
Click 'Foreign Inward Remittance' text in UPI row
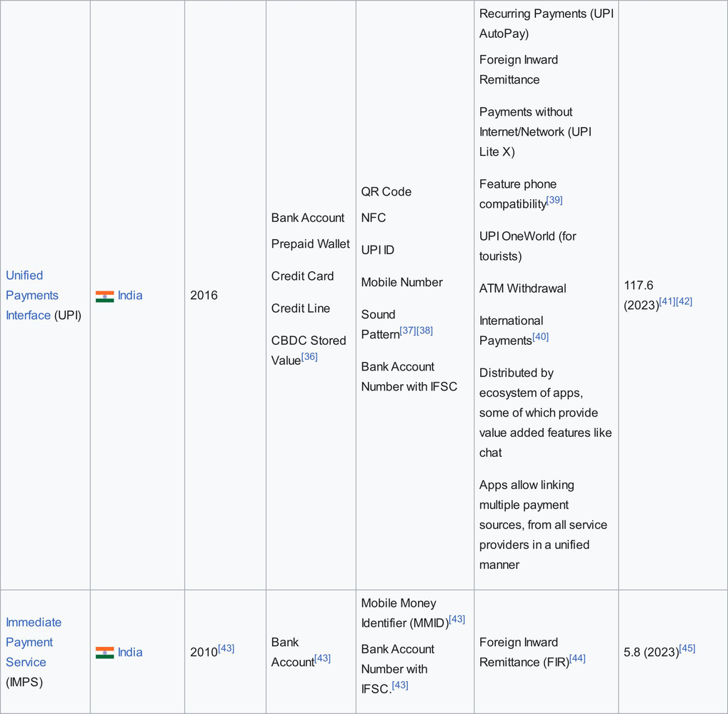tap(519, 69)
